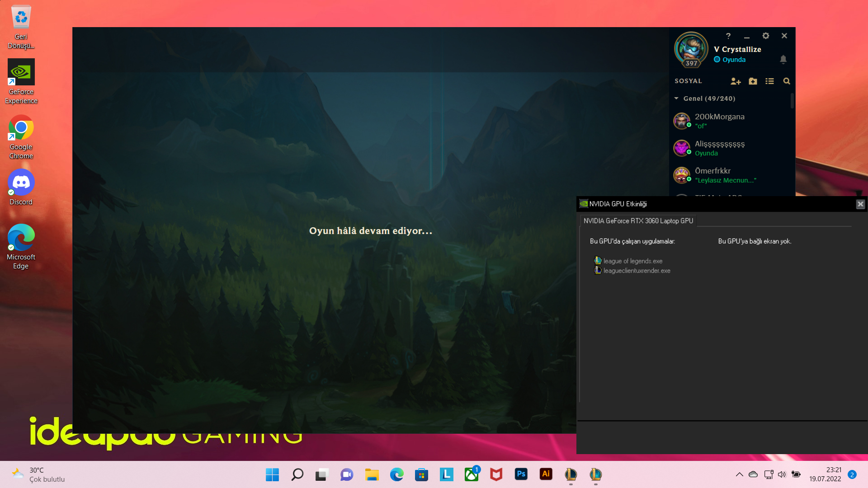Open Discord desktop shortcut
This screenshot has height=488, width=868.
(21, 188)
